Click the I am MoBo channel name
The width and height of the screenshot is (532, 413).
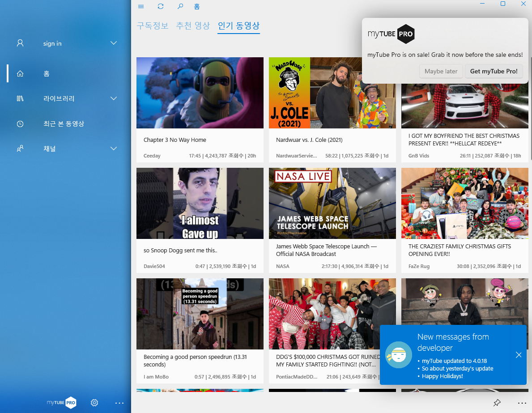coord(156,377)
